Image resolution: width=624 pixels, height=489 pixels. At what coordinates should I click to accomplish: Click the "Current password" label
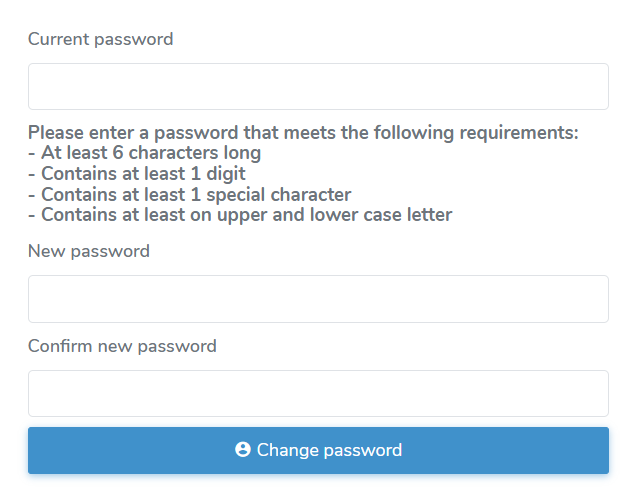100,39
